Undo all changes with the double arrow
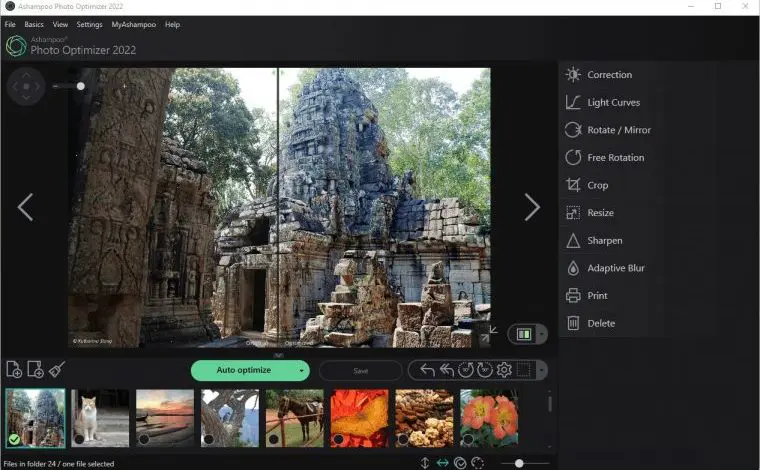The width and height of the screenshot is (760, 470). [446, 370]
